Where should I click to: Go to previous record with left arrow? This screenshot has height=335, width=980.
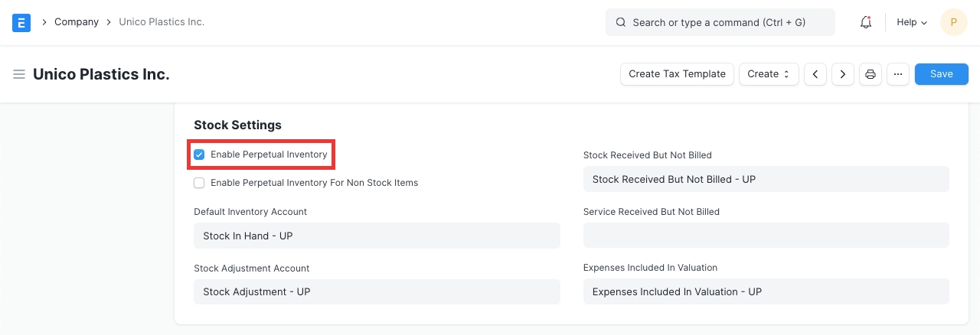(x=815, y=74)
